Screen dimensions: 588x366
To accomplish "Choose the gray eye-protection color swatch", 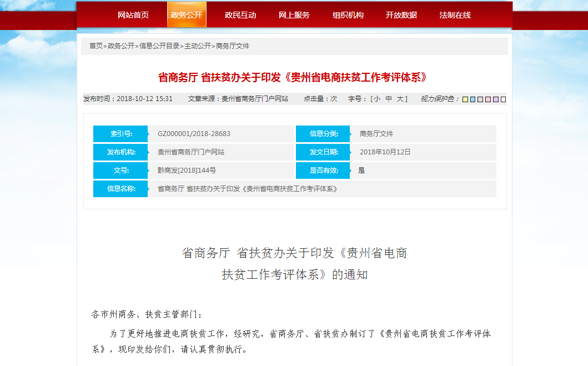I will (480, 99).
